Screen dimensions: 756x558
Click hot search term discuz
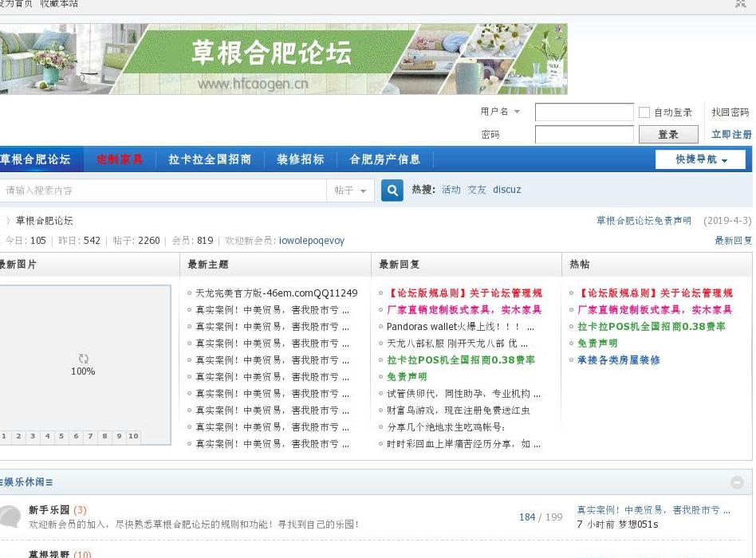click(506, 190)
